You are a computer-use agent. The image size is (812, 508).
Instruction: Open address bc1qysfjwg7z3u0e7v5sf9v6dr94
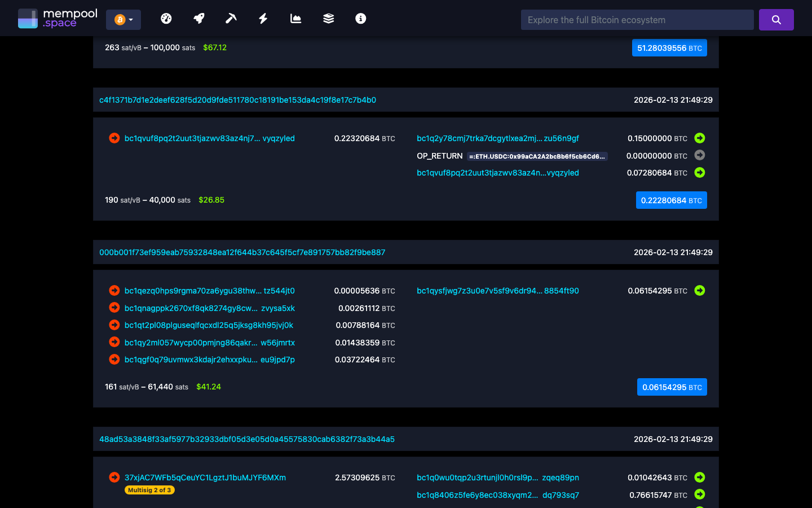[x=498, y=291]
